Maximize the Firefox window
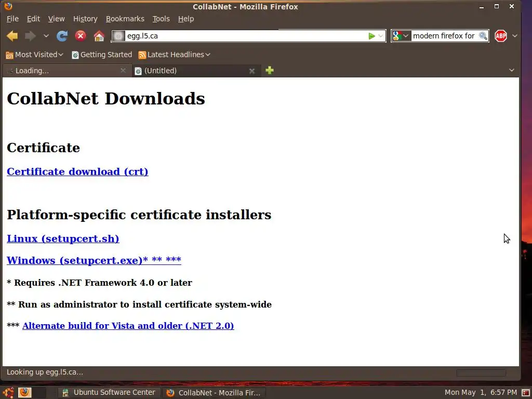The width and height of the screenshot is (532, 399). [496, 6]
